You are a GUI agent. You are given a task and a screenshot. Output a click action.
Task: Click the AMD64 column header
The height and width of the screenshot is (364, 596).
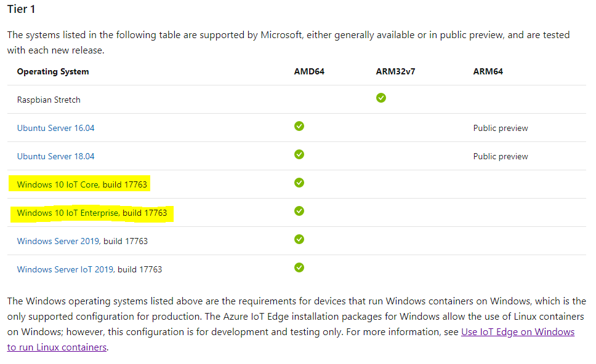(309, 71)
